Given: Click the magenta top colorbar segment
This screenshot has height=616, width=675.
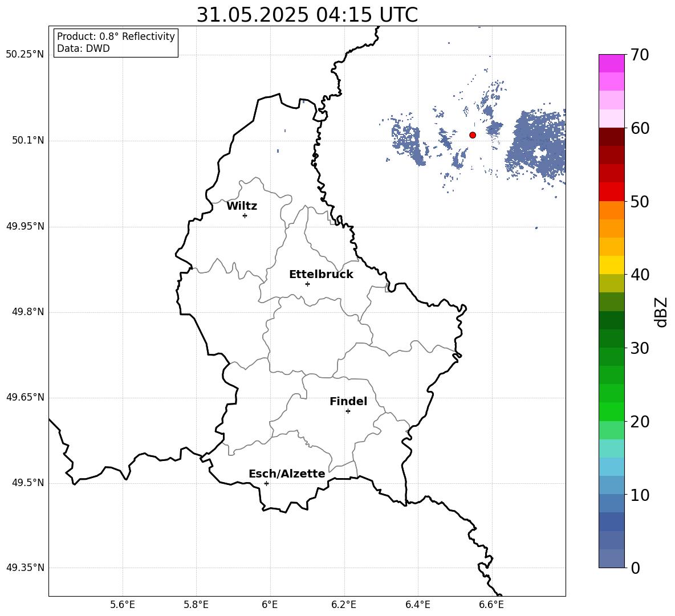Looking at the screenshot, I should tap(611, 63).
